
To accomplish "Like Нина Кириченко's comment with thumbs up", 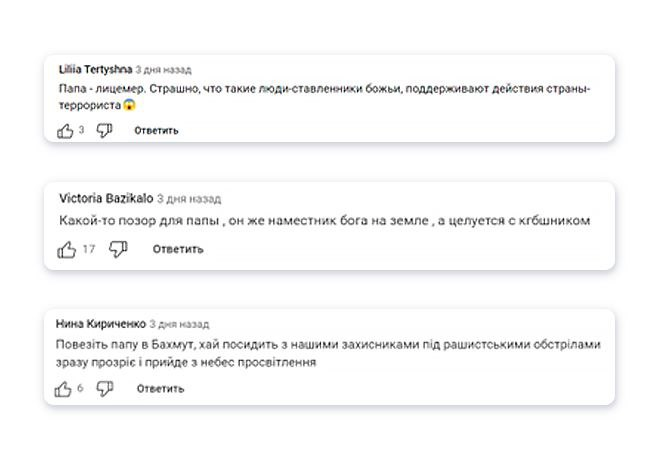I will pos(63,389).
